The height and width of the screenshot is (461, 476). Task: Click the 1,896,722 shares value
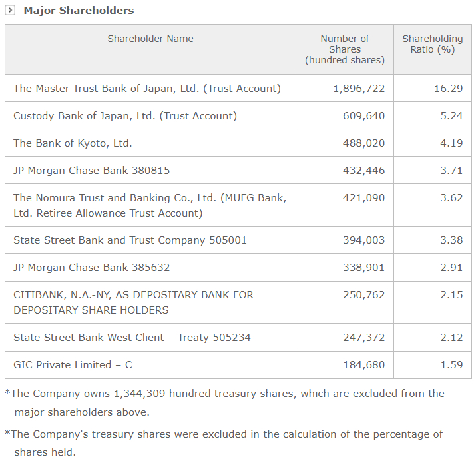point(359,88)
